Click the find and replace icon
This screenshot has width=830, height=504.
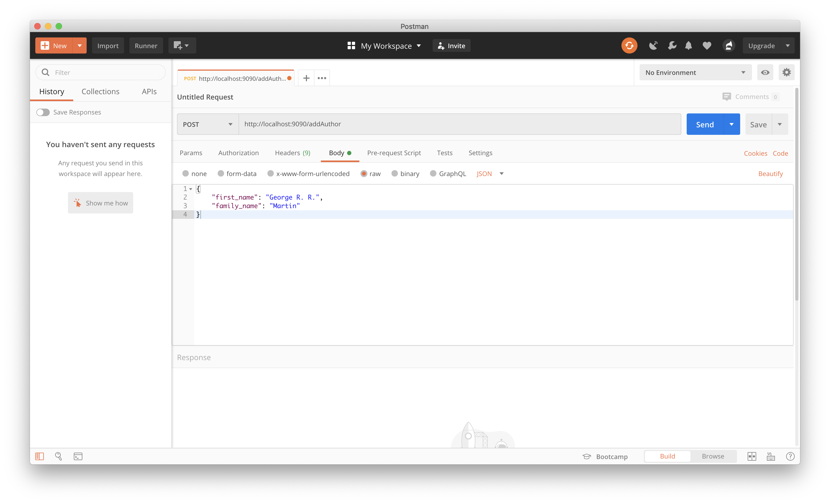[58, 456]
